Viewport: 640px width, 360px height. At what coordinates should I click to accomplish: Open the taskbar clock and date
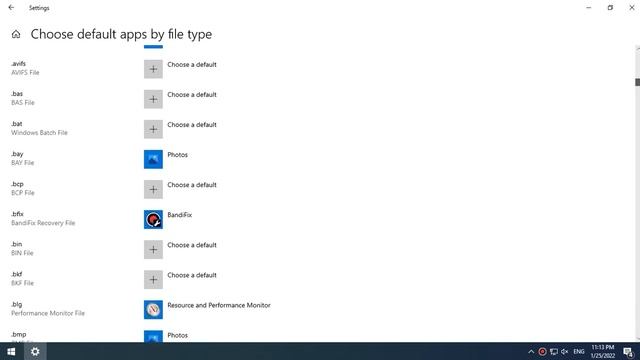(602, 351)
